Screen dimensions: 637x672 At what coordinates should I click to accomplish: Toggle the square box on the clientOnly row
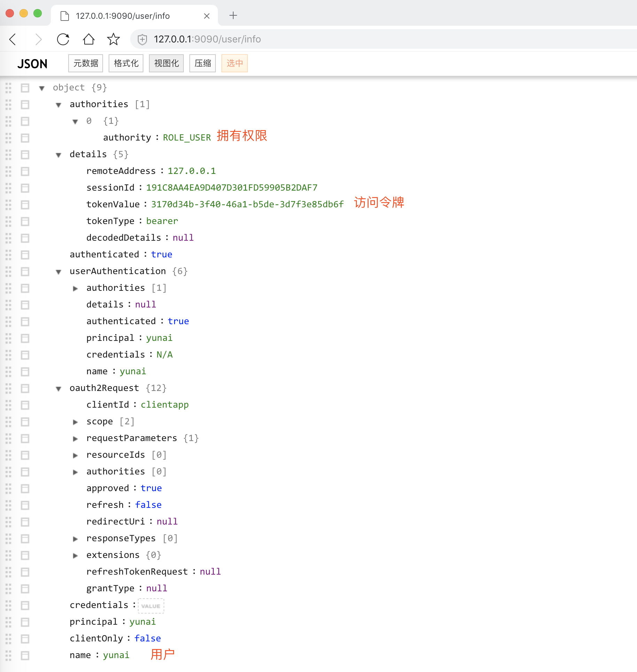[25, 639]
